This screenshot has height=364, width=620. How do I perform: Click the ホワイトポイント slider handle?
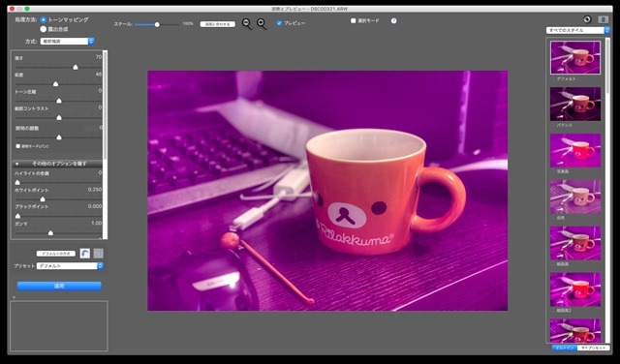pyautogui.click(x=43, y=199)
